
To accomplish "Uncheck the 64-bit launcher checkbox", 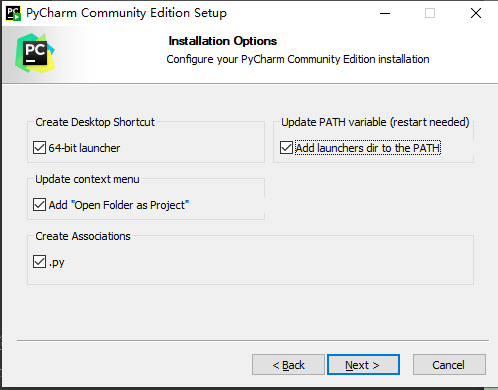I will (39, 148).
